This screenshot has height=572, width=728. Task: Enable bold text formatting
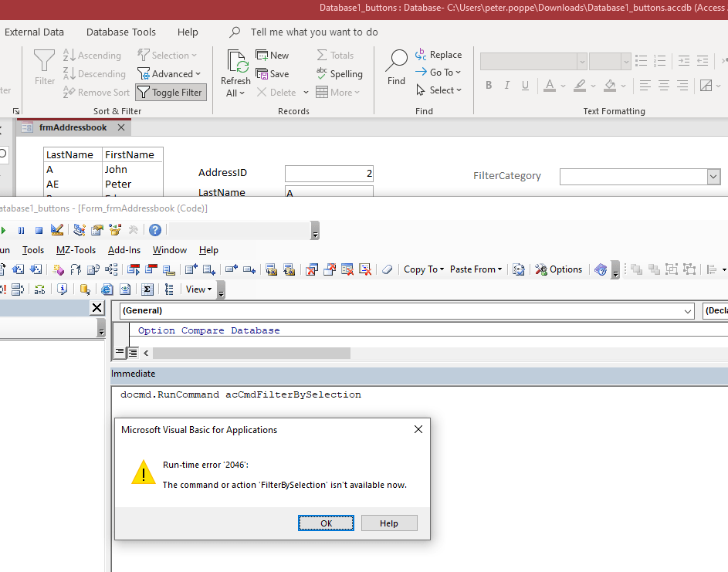click(x=489, y=85)
